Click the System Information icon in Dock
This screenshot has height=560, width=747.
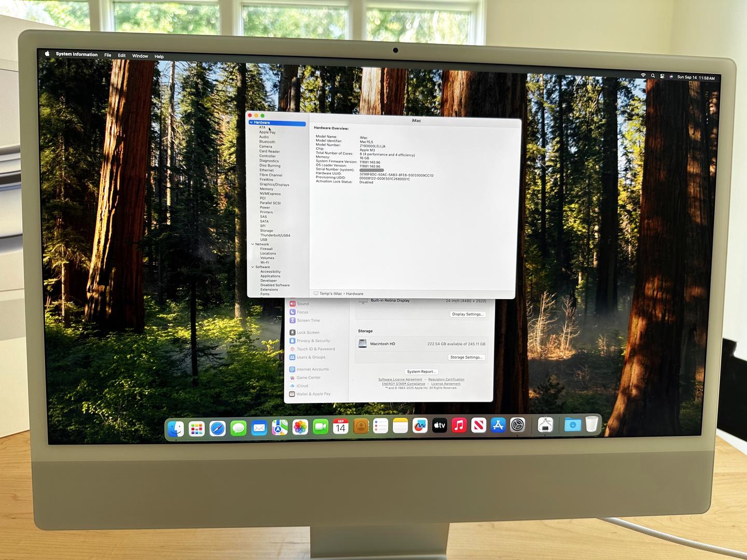tap(545, 425)
